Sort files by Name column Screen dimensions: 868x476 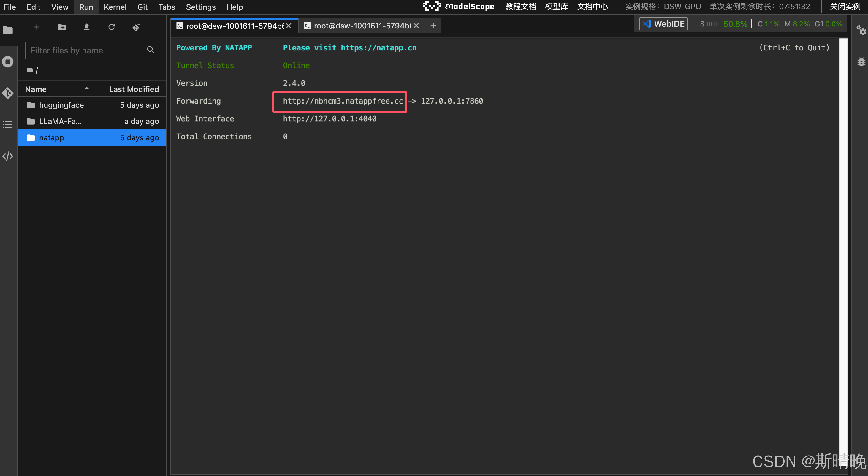coord(36,89)
